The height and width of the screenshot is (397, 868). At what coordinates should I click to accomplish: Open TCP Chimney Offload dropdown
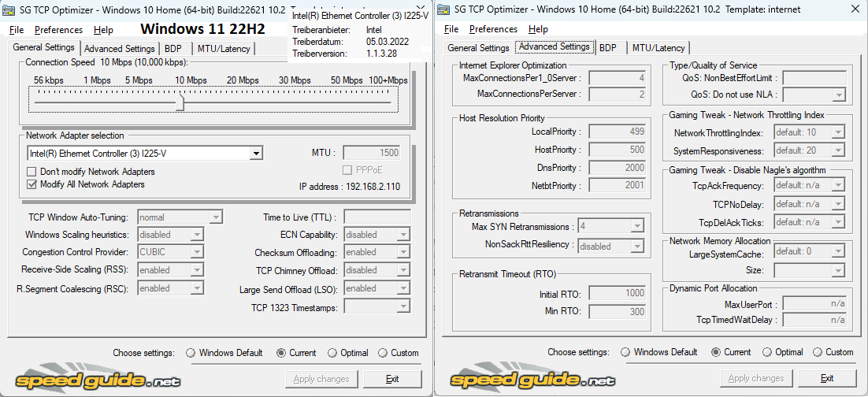point(404,270)
